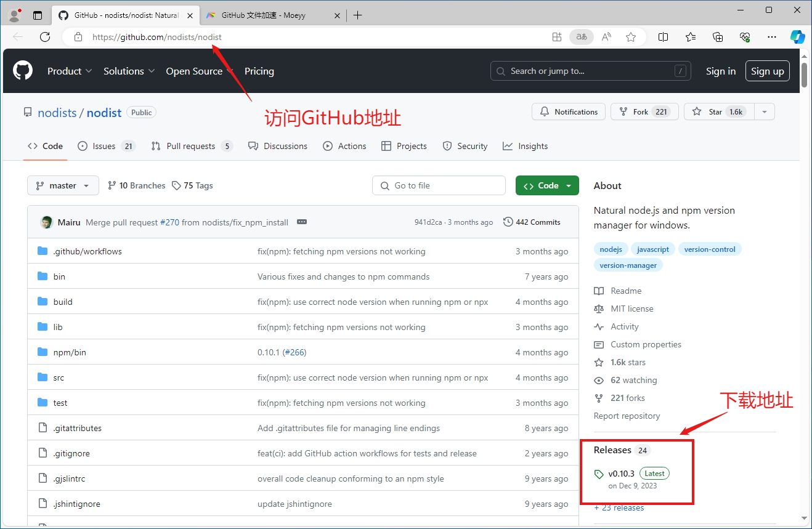This screenshot has width=812, height=529.
Task: Click browser back arrow
Action: tap(18, 37)
